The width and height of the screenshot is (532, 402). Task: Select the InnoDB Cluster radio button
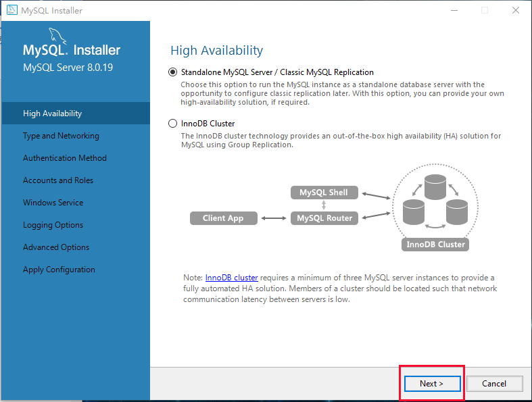(x=172, y=124)
